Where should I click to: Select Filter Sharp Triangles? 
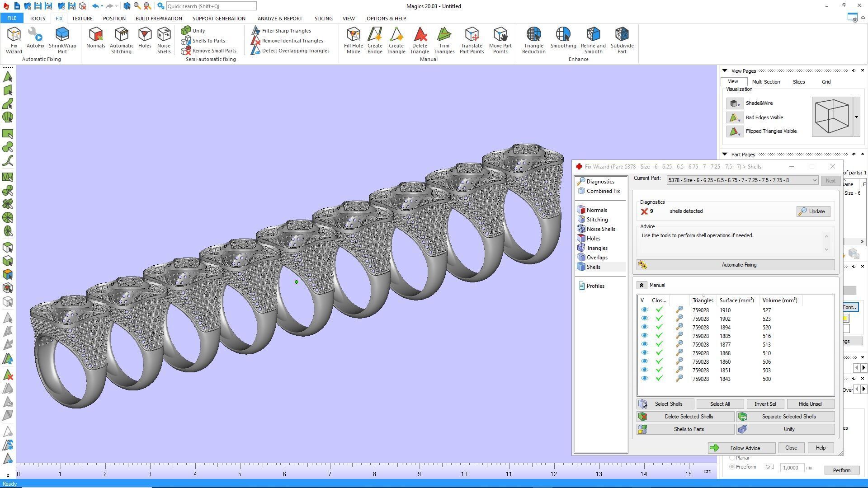click(x=281, y=31)
